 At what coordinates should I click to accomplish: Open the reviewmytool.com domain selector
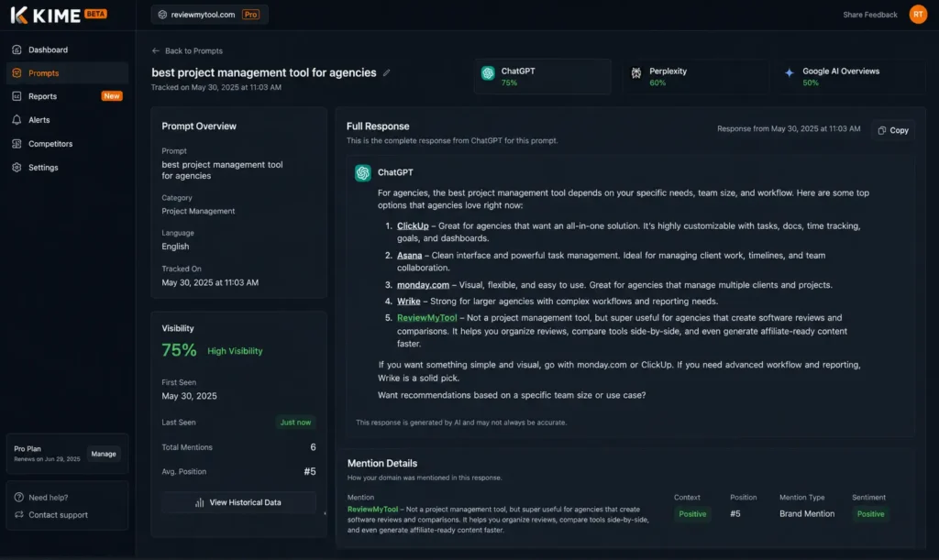[209, 15]
